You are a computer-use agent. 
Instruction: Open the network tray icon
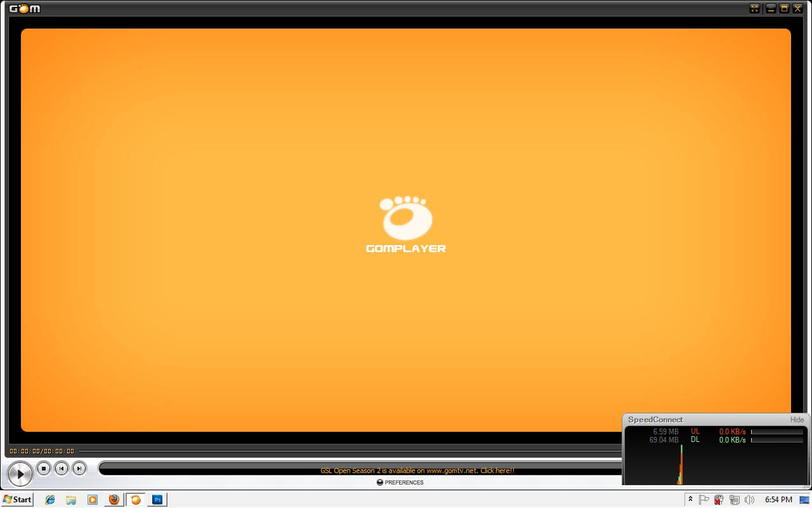(x=734, y=500)
